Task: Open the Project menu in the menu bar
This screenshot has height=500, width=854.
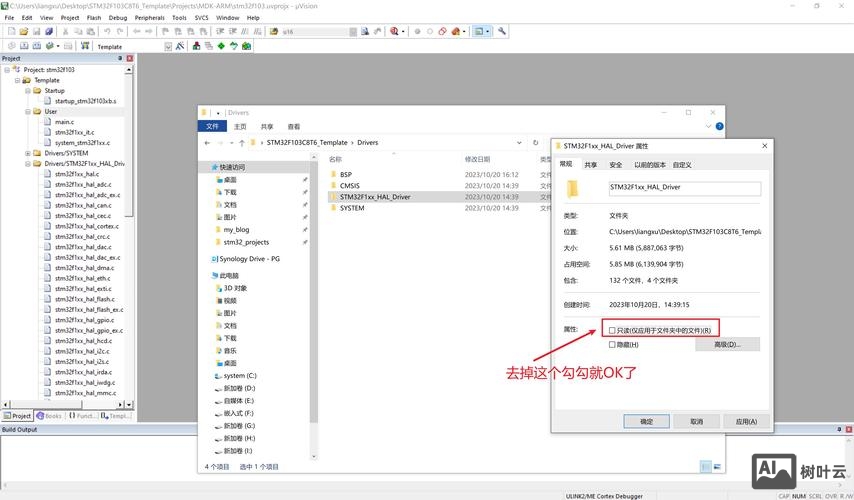Action: pos(70,17)
